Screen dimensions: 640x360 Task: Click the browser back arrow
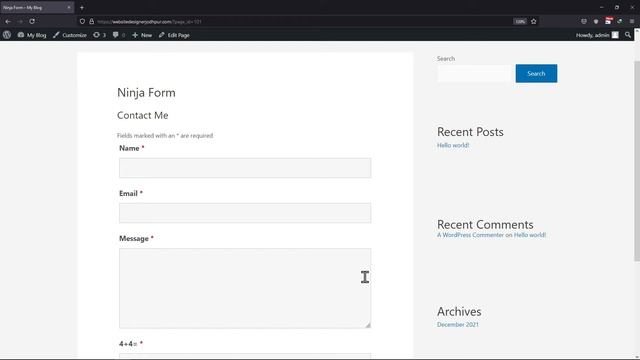pyautogui.click(x=8, y=21)
